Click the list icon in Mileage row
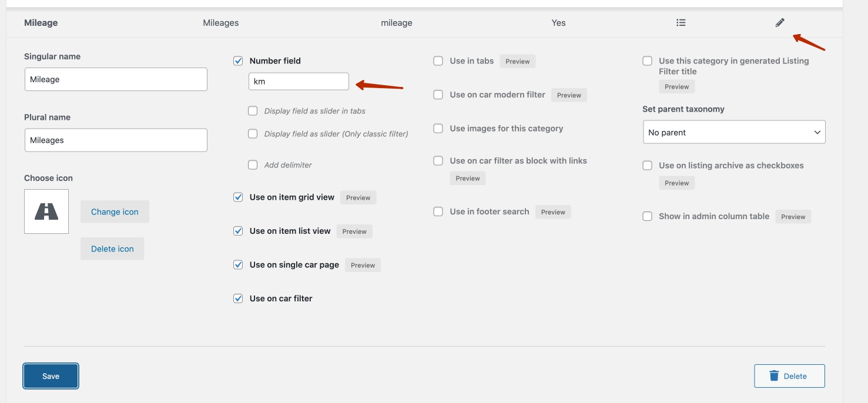The height and width of the screenshot is (403, 868). [x=681, y=23]
